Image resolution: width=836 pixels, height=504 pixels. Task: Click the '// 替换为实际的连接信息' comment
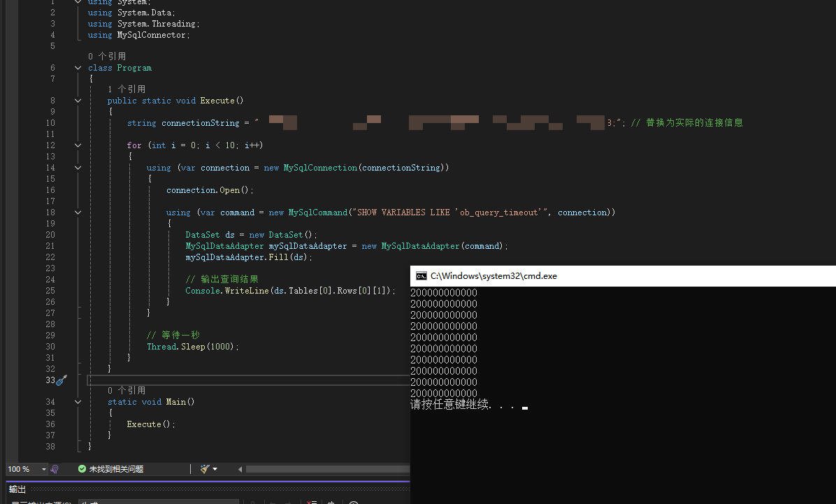pos(686,122)
